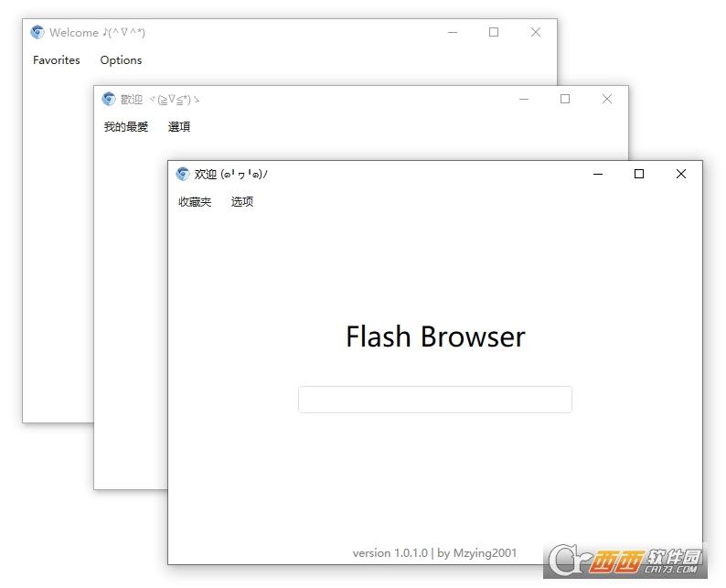The image size is (726, 588).
Task: Click the version and Mzying2001 author text
Action: click(x=434, y=552)
